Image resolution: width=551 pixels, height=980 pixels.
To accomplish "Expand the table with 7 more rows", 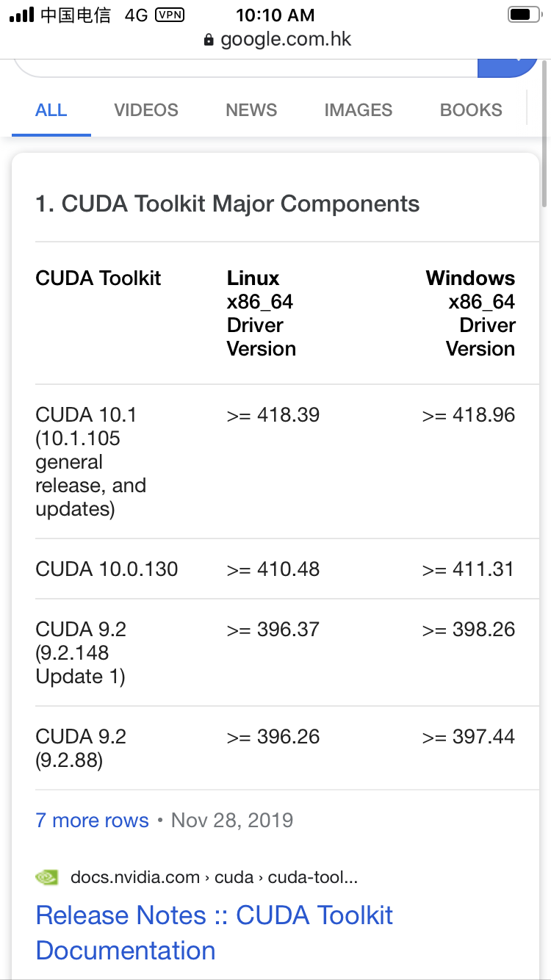I will click(92, 820).
